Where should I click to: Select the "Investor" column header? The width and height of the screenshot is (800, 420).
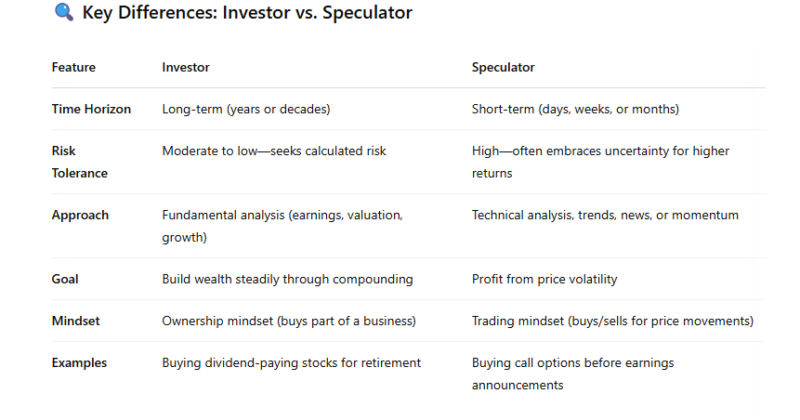coord(186,67)
